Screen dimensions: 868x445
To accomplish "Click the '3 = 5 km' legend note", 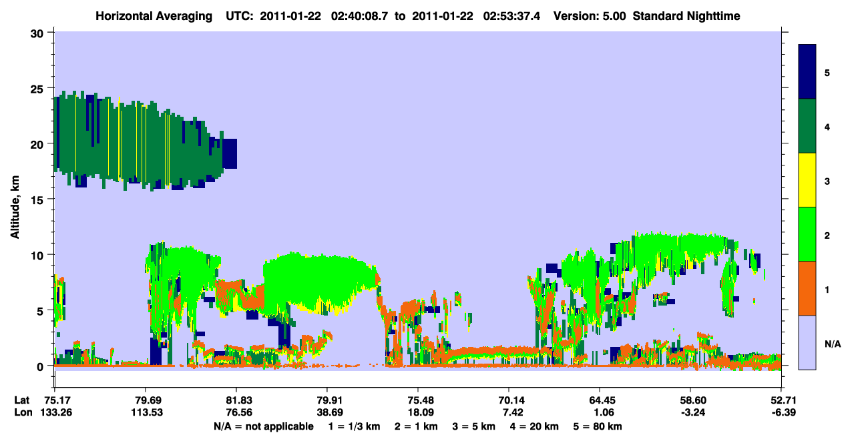I will click(475, 426).
